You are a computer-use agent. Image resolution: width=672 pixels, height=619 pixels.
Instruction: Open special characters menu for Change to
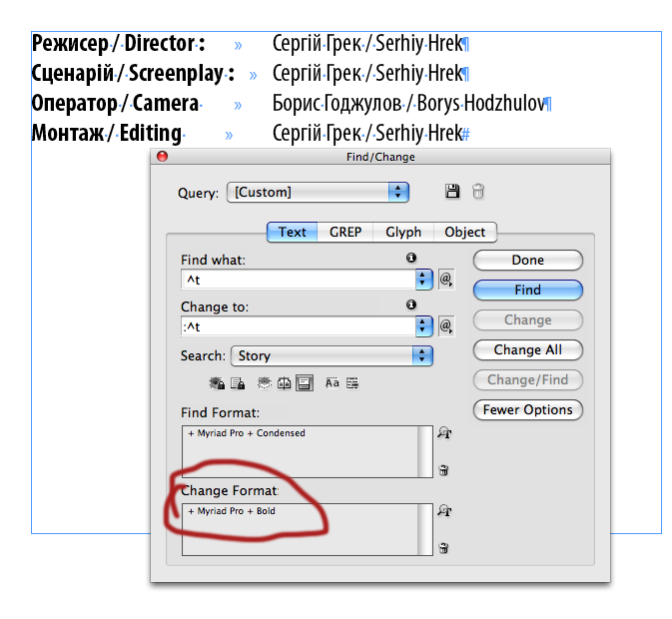pos(445,326)
